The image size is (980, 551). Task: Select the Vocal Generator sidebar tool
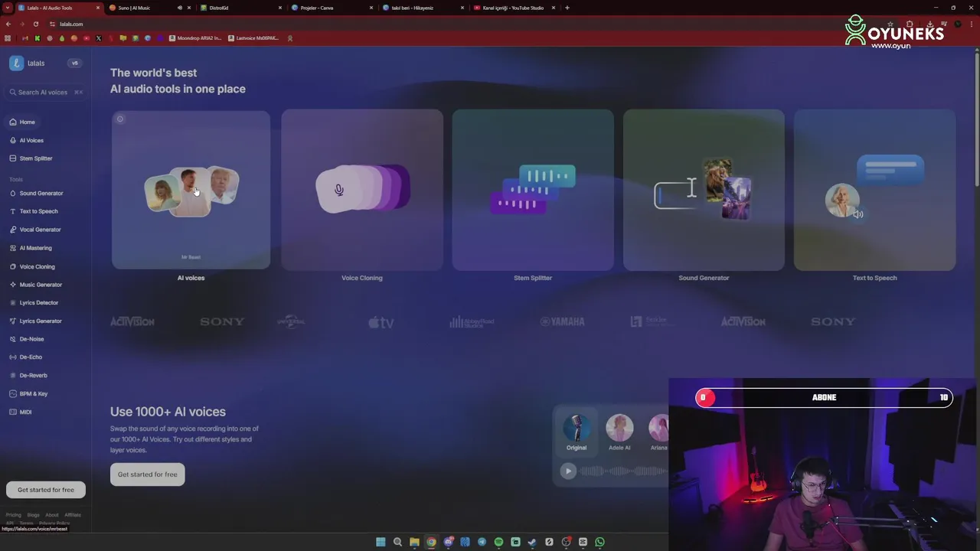35,230
